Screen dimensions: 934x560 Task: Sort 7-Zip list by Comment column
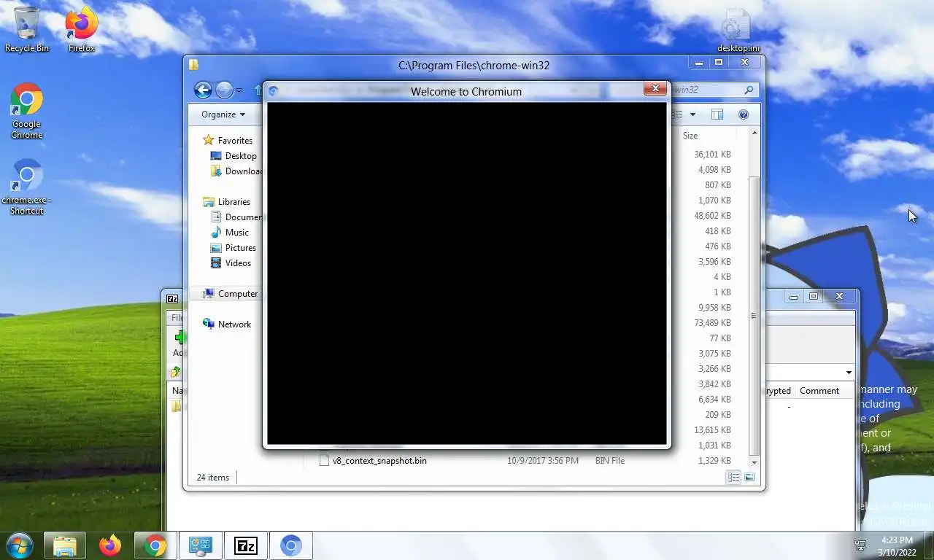[x=819, y=391]
